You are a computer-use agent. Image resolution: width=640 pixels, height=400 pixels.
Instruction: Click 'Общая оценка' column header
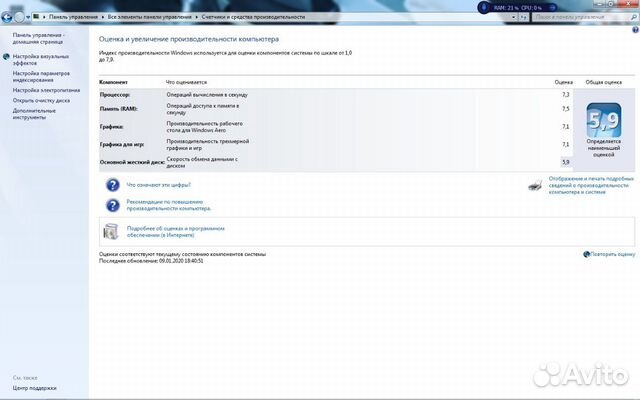[x=604, y=82]
